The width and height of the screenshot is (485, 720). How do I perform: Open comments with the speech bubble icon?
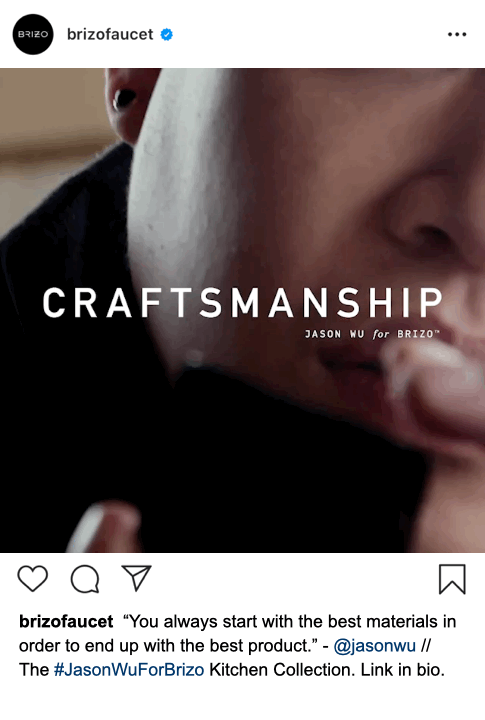(x=85, y=579)
